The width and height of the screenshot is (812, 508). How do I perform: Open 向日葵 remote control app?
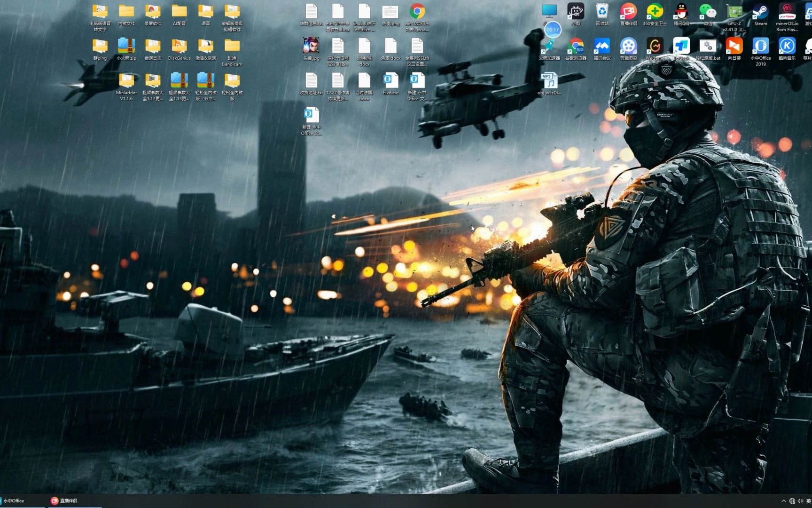click(x=734, y=49)
